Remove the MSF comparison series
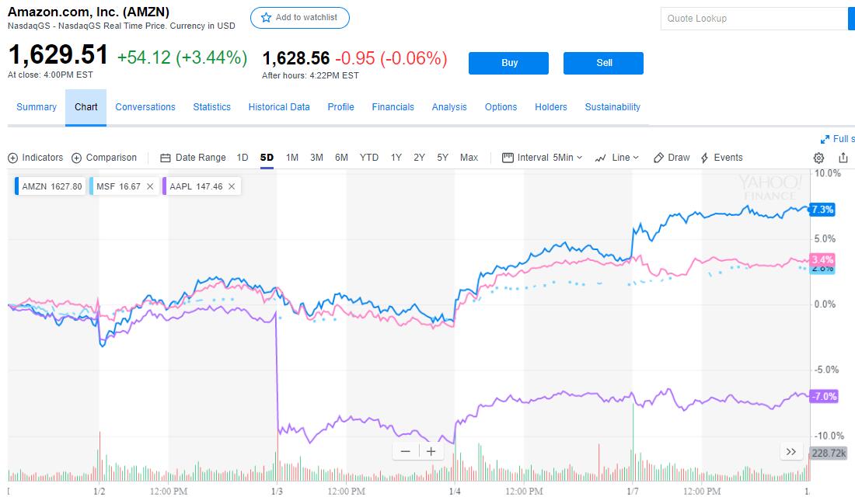 coord(150,186)
